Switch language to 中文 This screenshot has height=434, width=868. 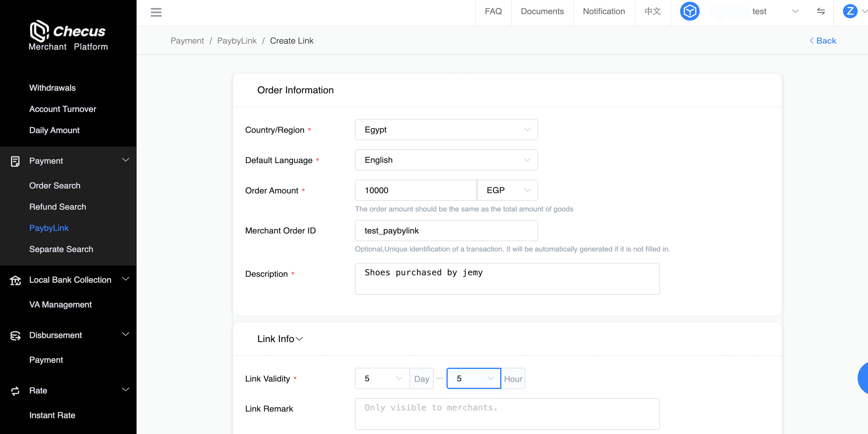[x=653, y=11]
